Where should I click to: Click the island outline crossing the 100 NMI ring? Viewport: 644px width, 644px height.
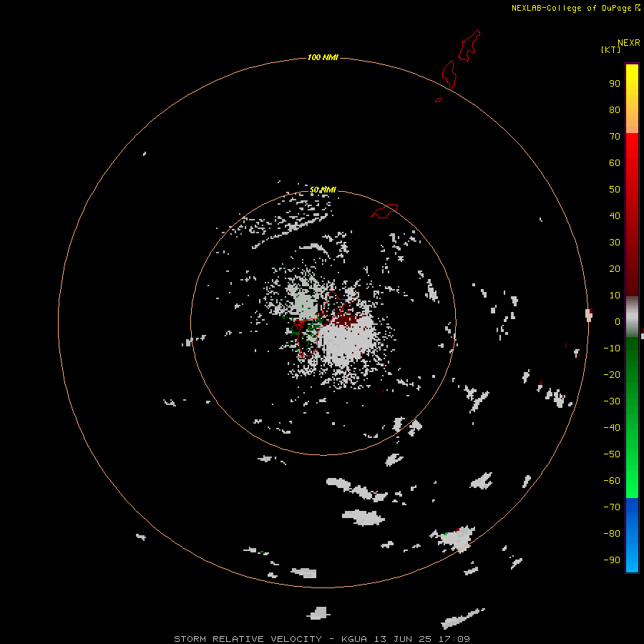[x=449, y=74]
